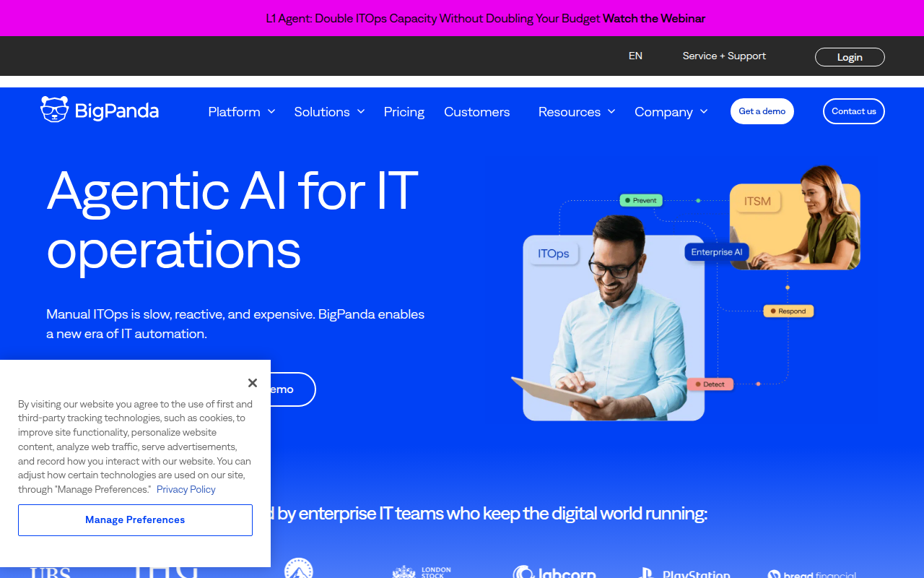Viewport: 924px width, 578px height.
Task: Click the ITOps label in hero graphic
Action: (554, 254)
